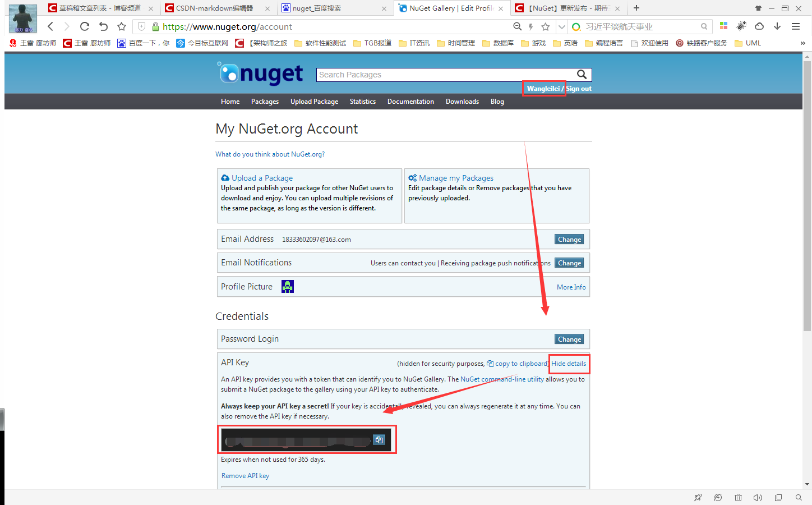Screen dimensions: 812x505
Task: Open the browser hamburger menu
Action: (x=795, y=26)
